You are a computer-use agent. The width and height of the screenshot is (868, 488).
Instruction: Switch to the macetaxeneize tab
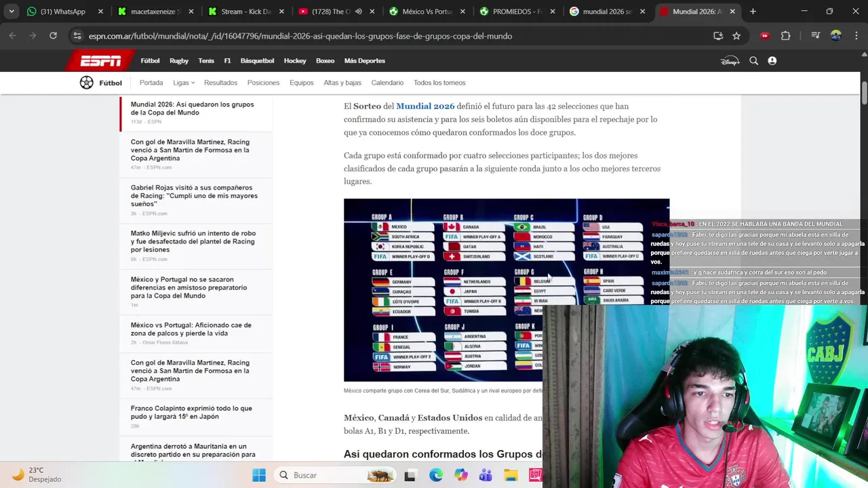(x=155, y=12)
